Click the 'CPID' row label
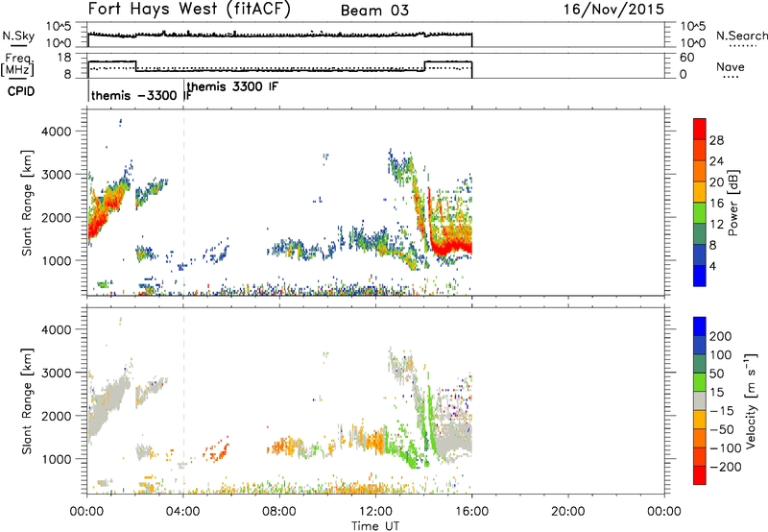This screenshot has height=532, width=768. click(x=21, y=91)
